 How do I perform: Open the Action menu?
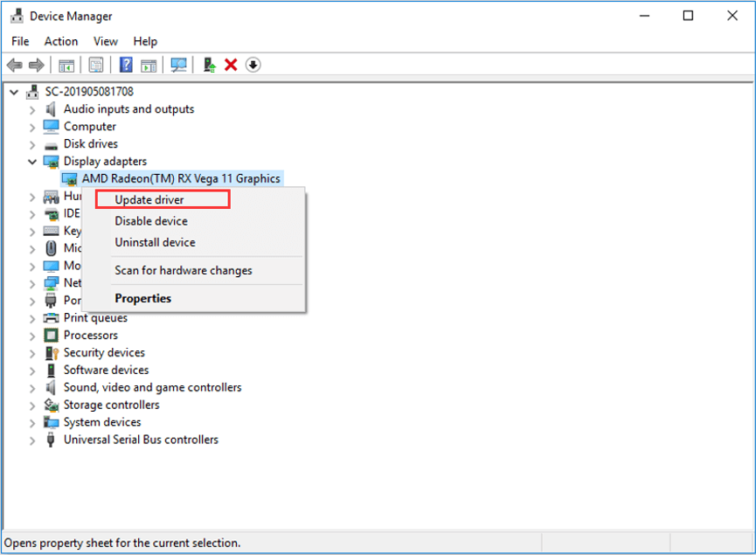tap(61, 41)
